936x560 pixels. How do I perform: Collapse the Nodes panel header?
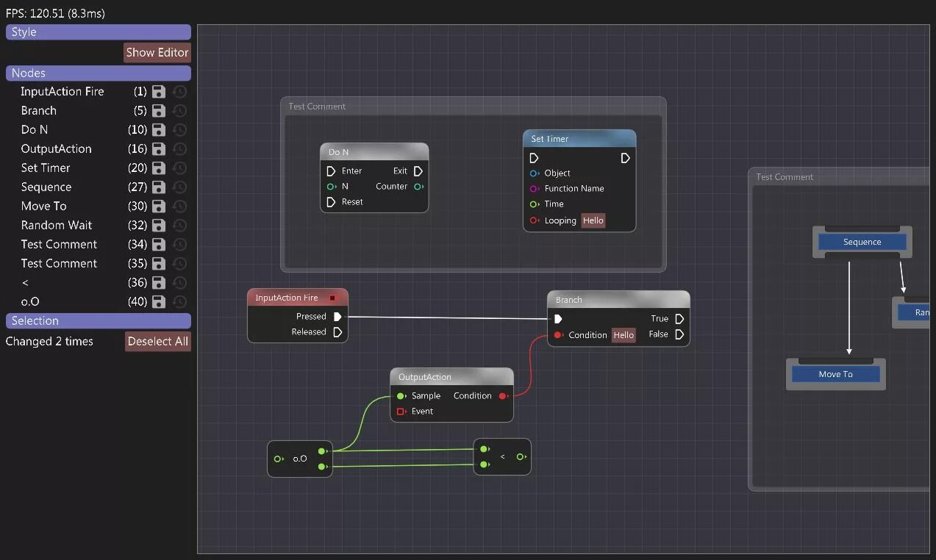(98, 73)
